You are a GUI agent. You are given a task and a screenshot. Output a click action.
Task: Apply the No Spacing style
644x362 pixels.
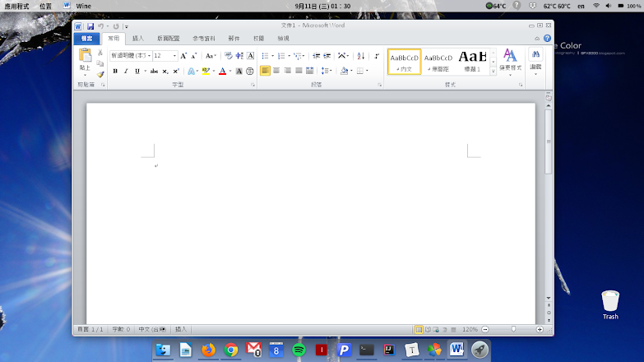pos(438,62)
